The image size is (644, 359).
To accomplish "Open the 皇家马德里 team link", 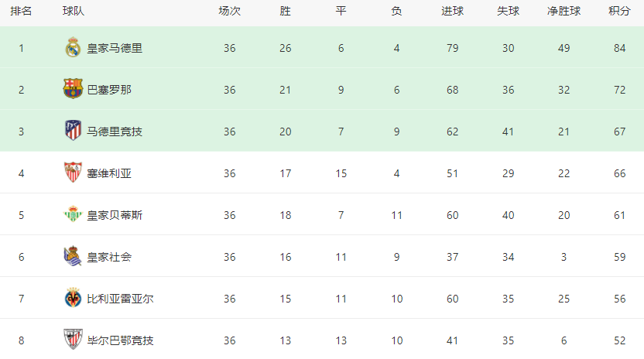I will 115,49.
